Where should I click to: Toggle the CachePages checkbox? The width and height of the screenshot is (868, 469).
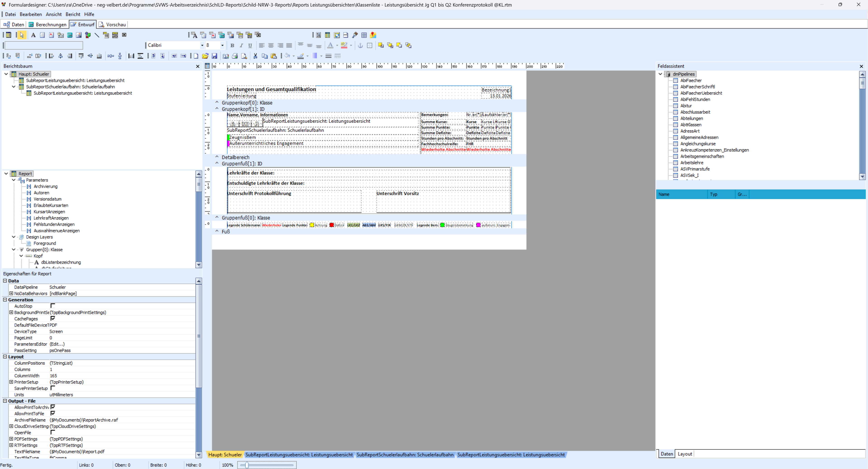pyautogui.click(x=53, y=319)
